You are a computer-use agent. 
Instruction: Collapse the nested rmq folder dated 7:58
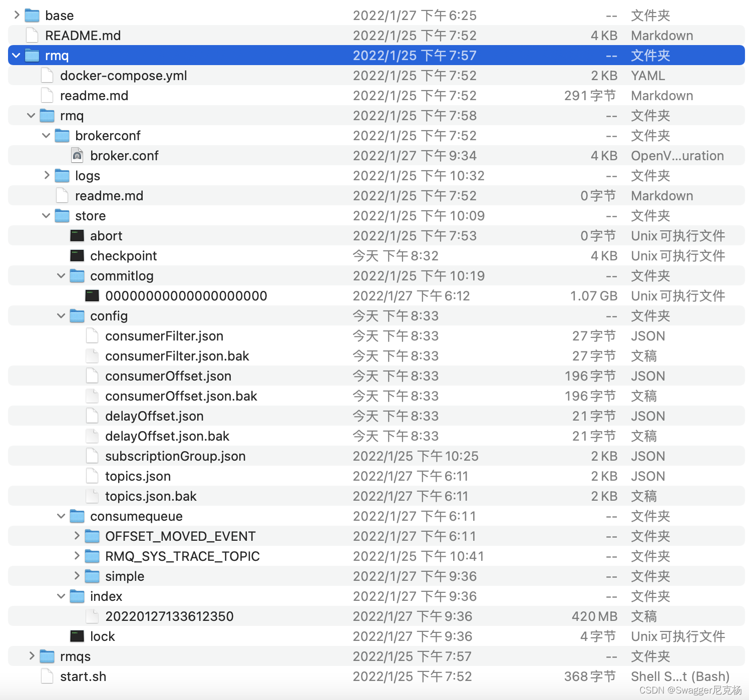tap(31, 115)
